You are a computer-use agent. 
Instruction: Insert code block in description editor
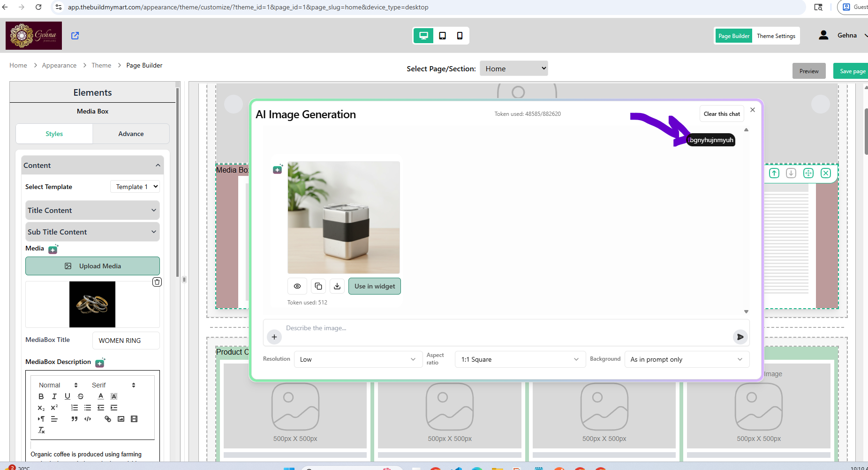(x=88, y=419)
